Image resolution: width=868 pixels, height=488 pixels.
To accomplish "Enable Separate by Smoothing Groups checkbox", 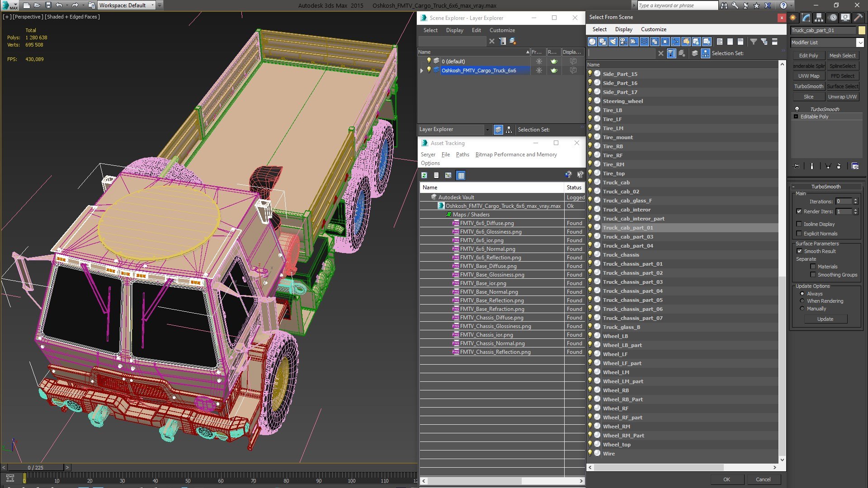I will 813,275.
